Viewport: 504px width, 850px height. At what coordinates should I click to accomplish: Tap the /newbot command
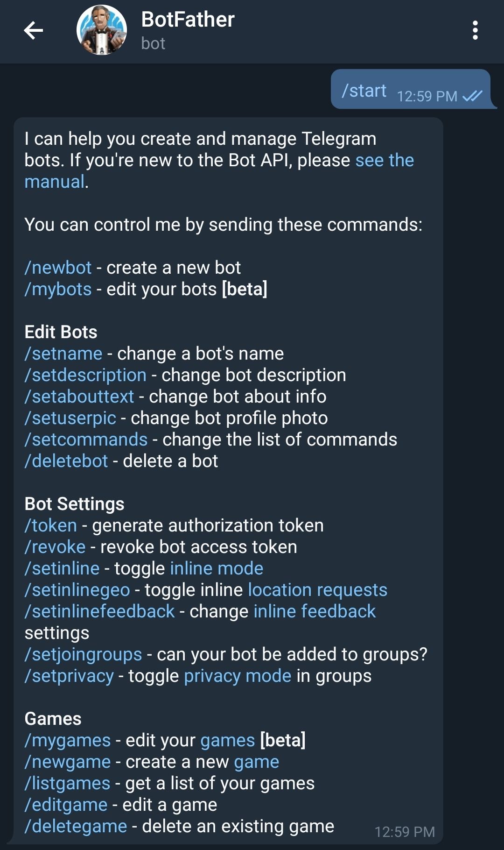click(x=58, y=268)
